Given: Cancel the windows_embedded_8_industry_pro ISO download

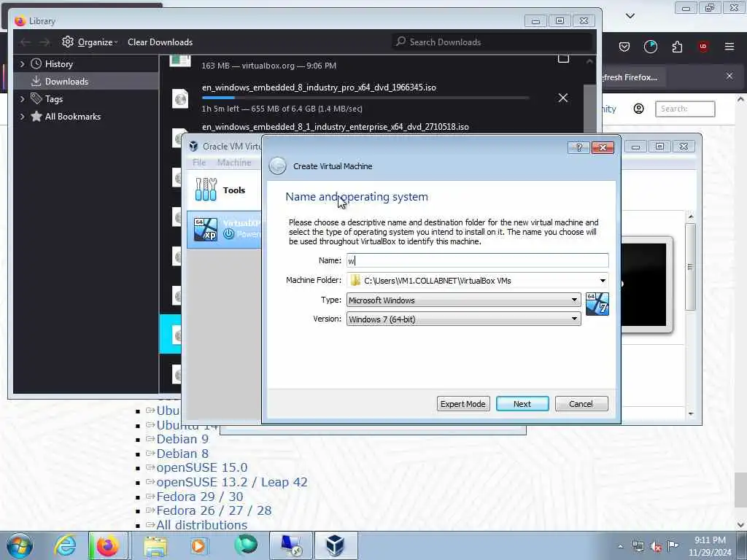Looking at the screenshot, I should [x=563, y=98].
